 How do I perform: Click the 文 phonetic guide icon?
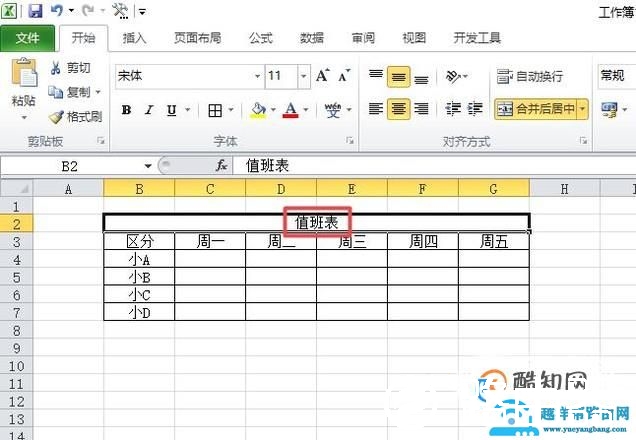[333, 110]
